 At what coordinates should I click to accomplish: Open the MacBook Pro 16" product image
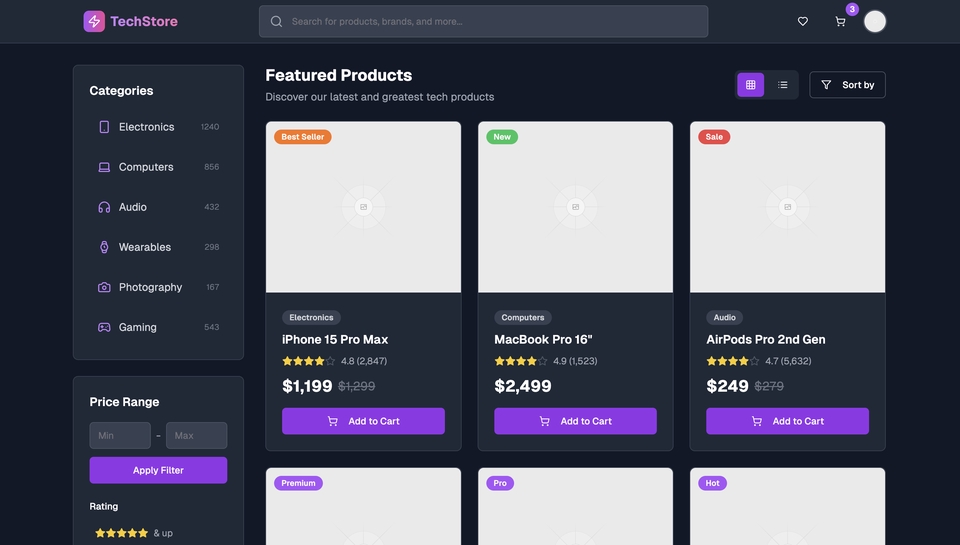click(x=576, y=207)
